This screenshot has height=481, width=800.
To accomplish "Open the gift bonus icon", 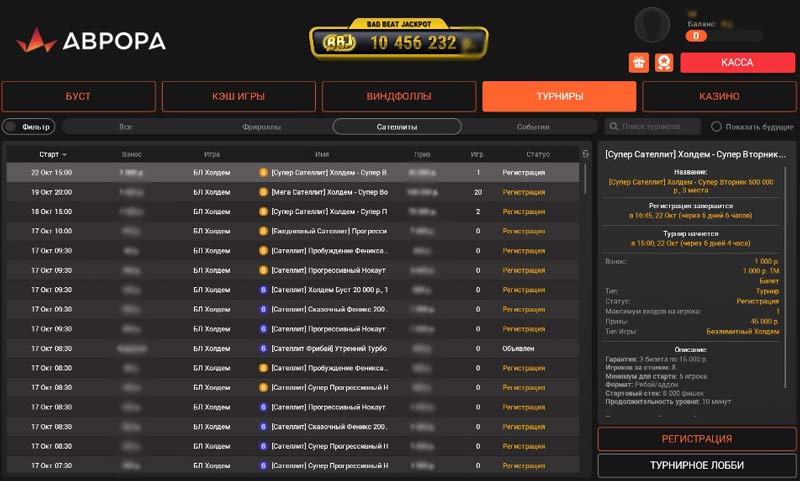I will [x=639, y=63].
